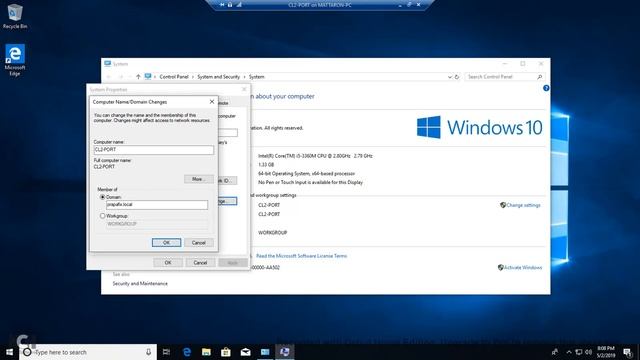Viewport: 640px width, 360px height.
Task: Show hidden system tray icons
Action: (569, 352)
